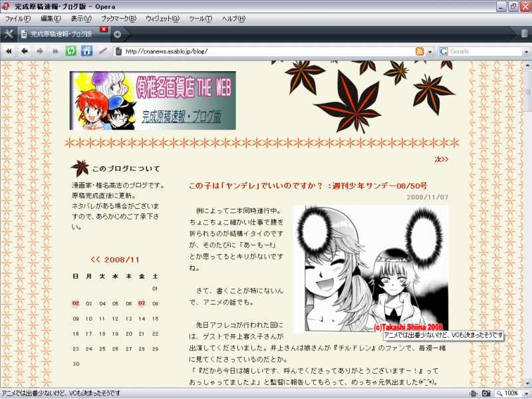Click the Wand password pencil icon

click(x=102, y=51)
